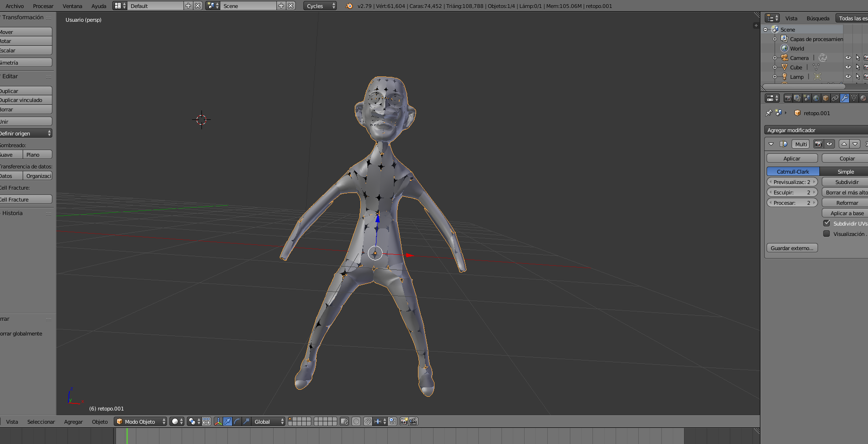Click the OpenGL render camera icon
The image size is (868, 444).
(x=404, y=421)
